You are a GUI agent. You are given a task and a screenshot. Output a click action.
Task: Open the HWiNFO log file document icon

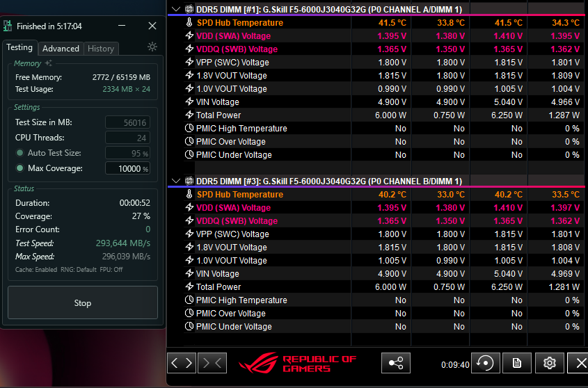coord(517,363)
